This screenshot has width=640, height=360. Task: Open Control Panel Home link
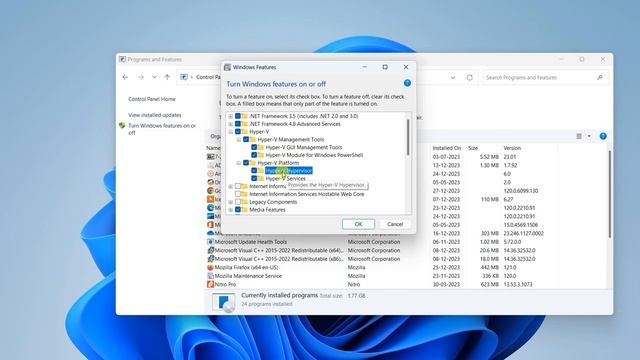coord(152,99)
